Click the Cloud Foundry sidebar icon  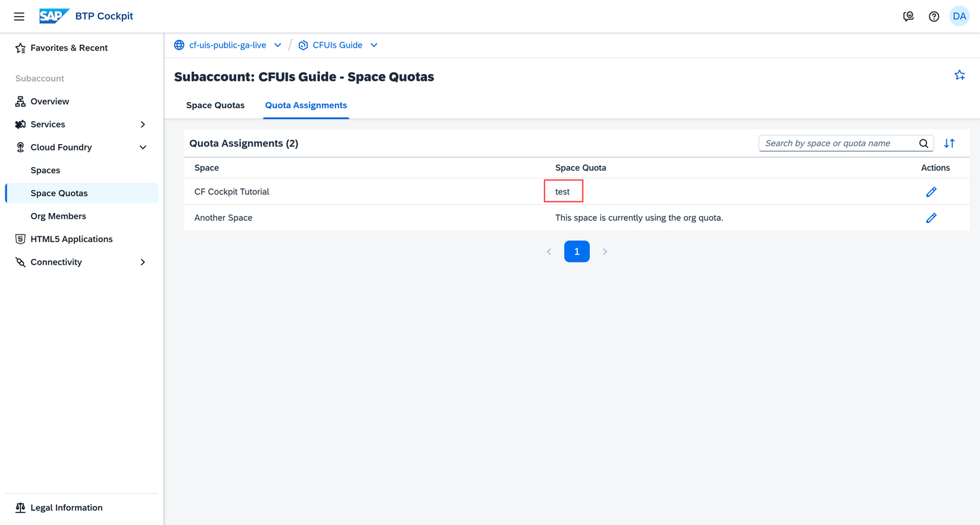pos(20,148)
